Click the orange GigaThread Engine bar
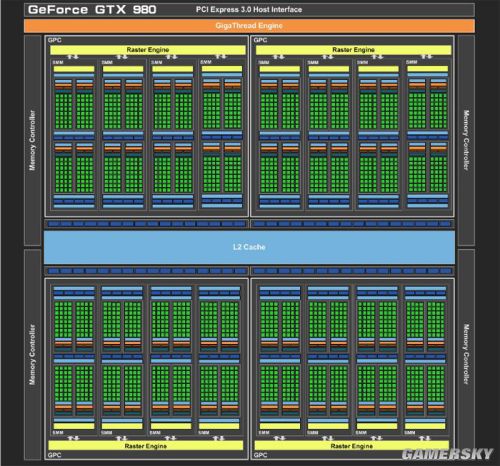500x466 pixels. point(249,26)
